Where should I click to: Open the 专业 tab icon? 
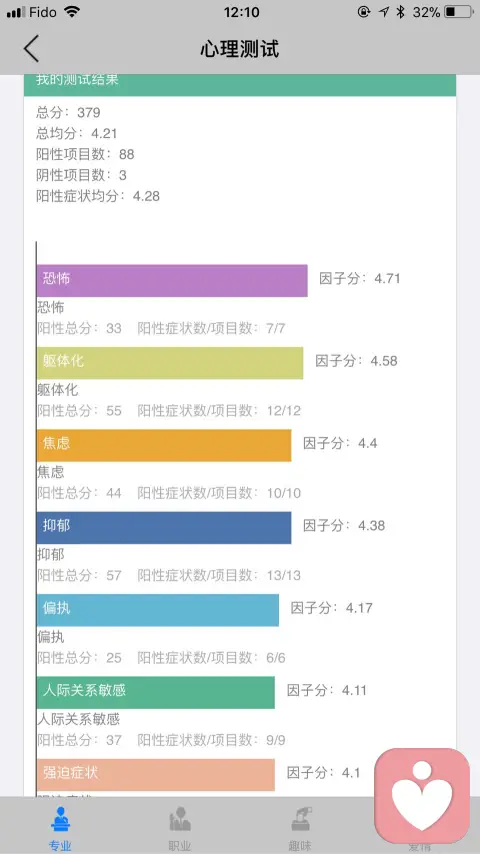coord(60,820)
